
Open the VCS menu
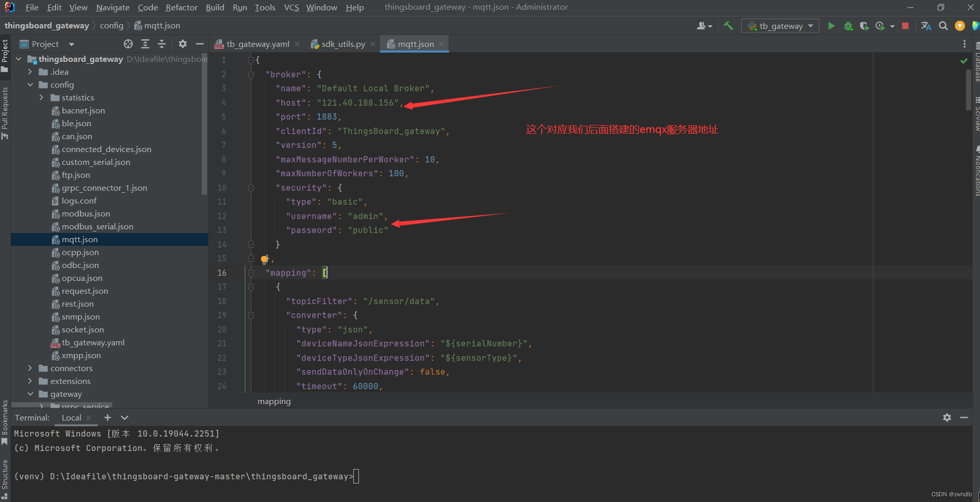coord(291,7)
